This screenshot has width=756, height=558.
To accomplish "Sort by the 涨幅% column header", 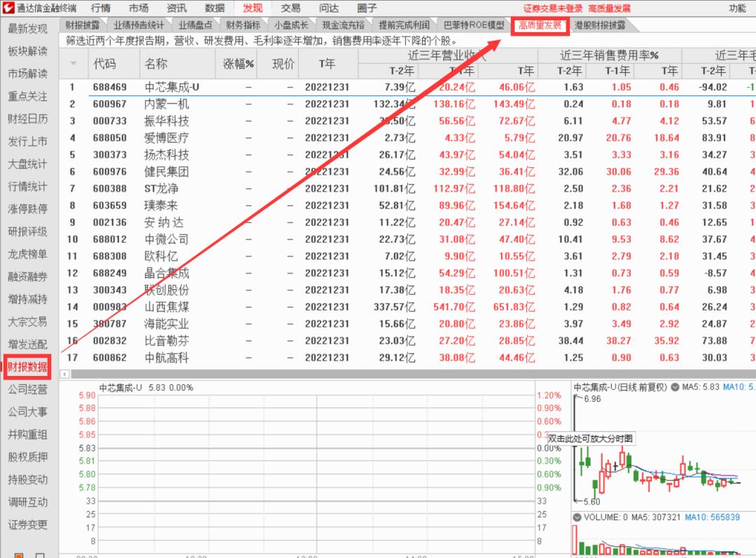I will tap(239, 64).
